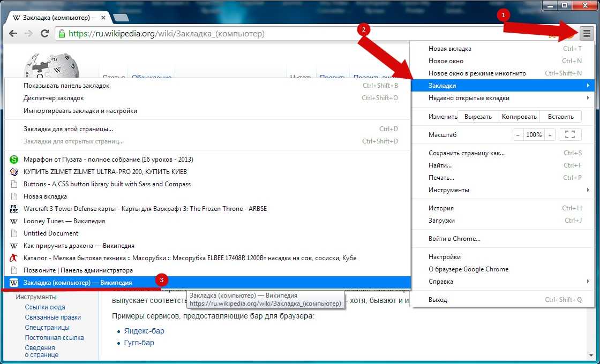Click the Вставить button
The height and width of the screenshot is (364, 600).
point(560,117)
